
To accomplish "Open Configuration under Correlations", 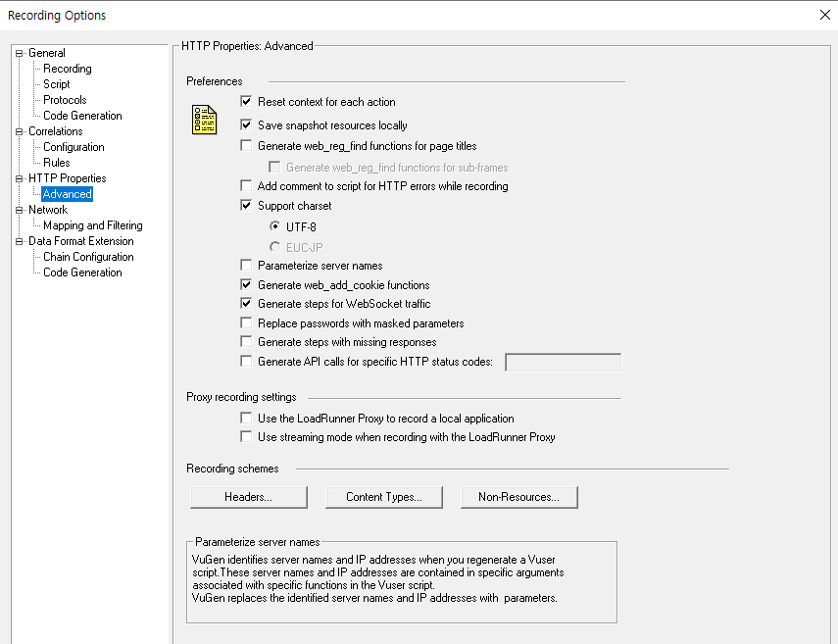I will (74, 147).
